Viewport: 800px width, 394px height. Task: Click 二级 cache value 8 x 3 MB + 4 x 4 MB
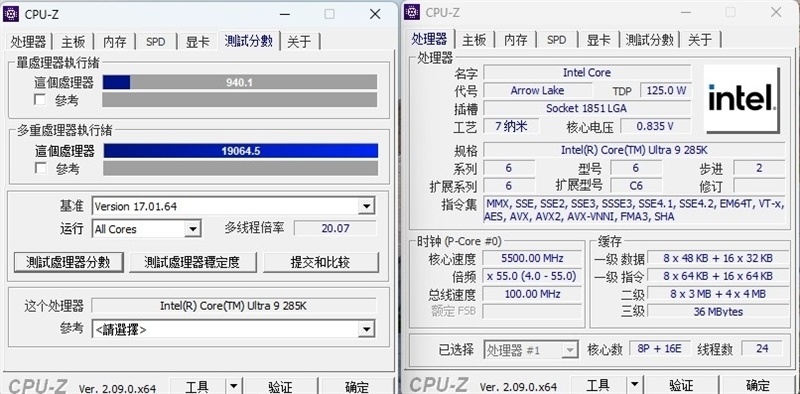click(x=717, y=294)
